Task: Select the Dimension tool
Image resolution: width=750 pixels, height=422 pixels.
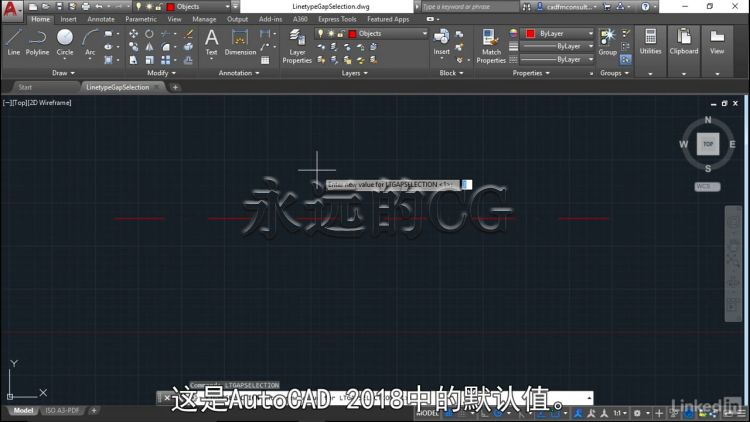Action: [x=240, y=42]
